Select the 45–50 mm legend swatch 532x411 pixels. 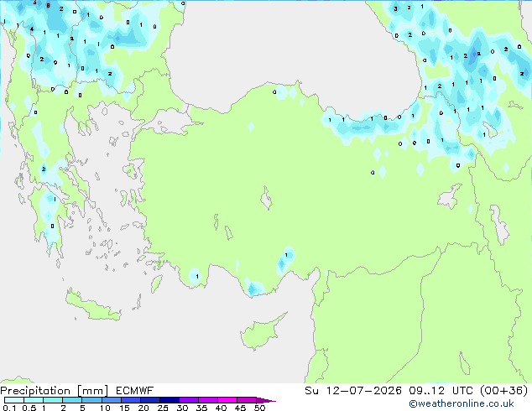click(x=247, y=400)
